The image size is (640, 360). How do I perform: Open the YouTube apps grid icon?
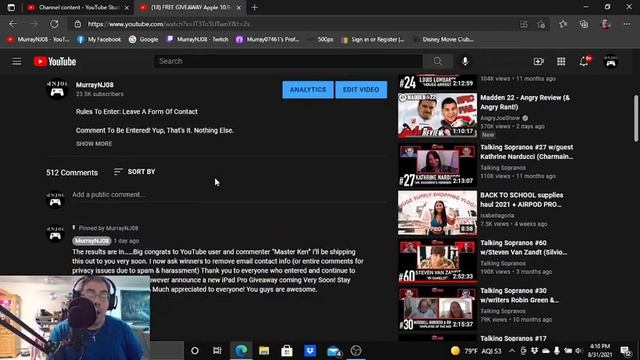(561, 61)
